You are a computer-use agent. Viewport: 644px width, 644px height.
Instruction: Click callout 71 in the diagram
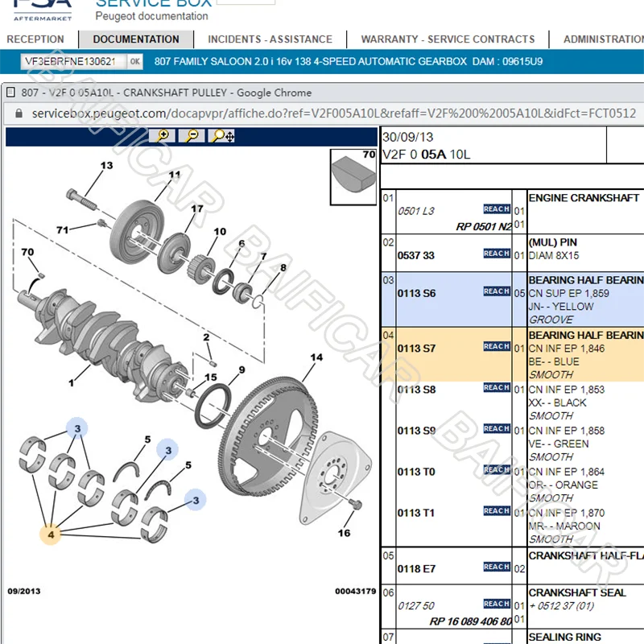click(x=63, y=229)
